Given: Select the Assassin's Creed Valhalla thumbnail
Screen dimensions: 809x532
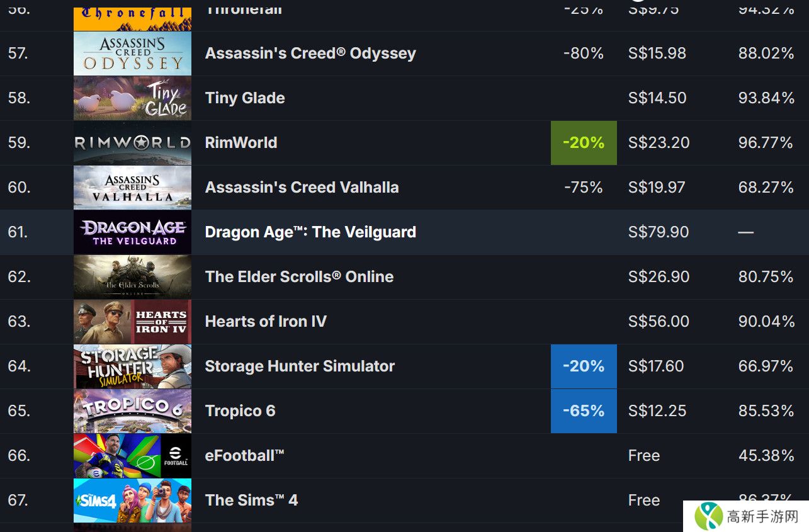Looking at the screenshot, I should 132,188.
